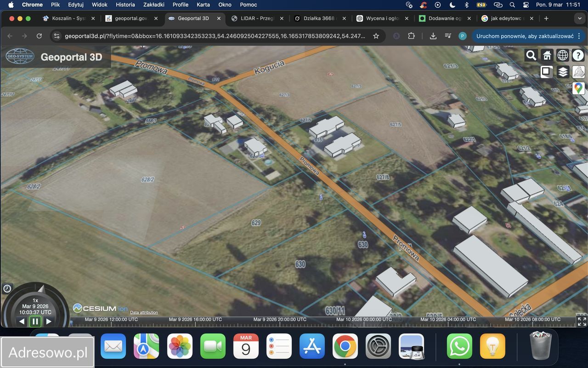Click the Uruchom ponownie update button
The width and height of the screenshot is (588, 368).
tap(525, 36)
